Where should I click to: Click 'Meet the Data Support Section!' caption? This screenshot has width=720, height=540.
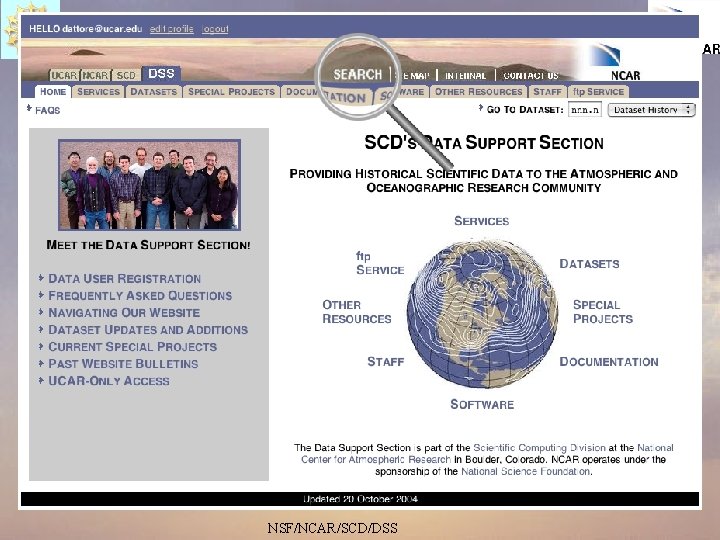click(x=148, y=245)
